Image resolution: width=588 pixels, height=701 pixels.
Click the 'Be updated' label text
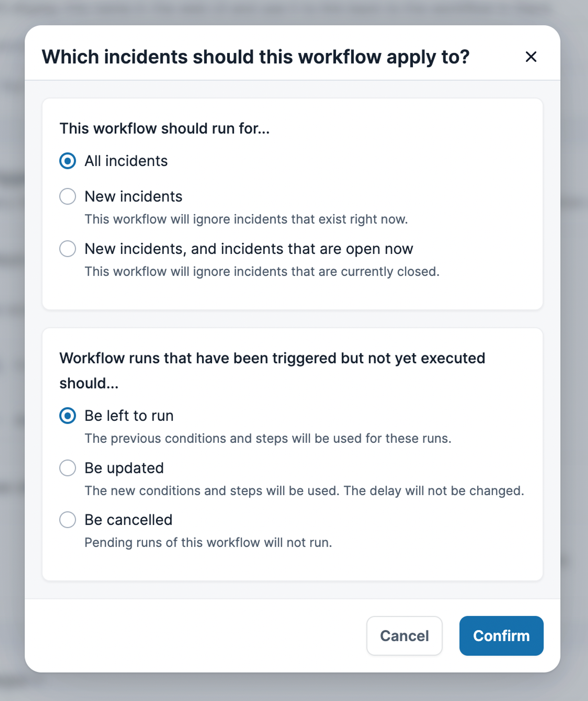(124, 468)
